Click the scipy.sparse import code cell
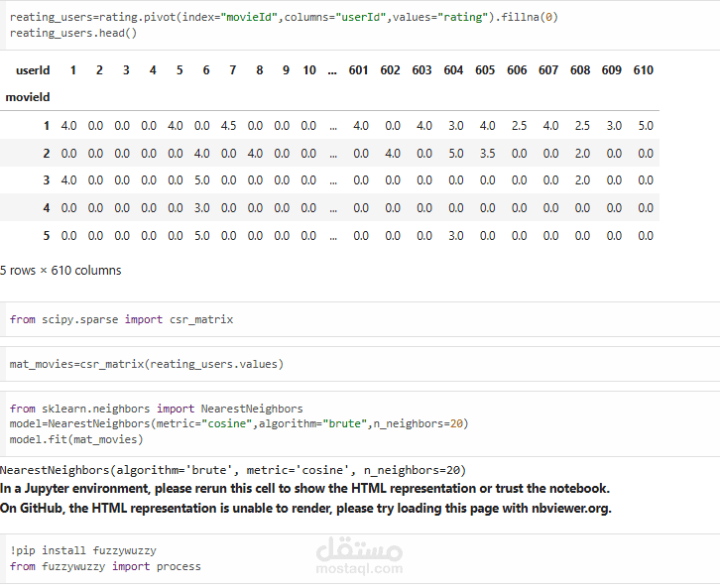720x588 pixels. point(360,319)
